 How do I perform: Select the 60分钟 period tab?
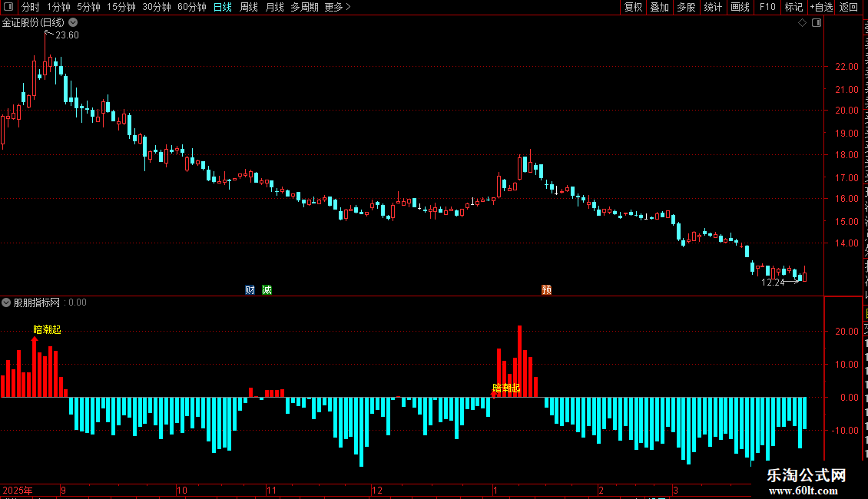pyautogui.click(x=191, y=7)
